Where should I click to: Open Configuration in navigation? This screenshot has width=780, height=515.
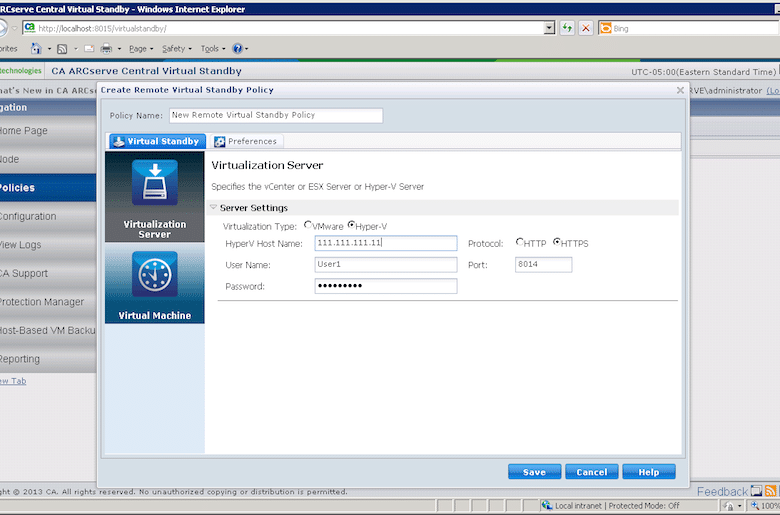click(x=48, y=216)
